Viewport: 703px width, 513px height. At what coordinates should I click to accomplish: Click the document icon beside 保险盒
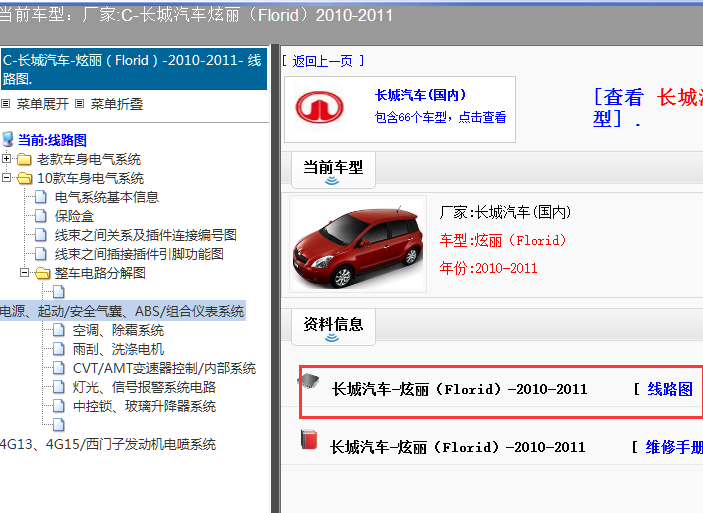tap(41, 216)
